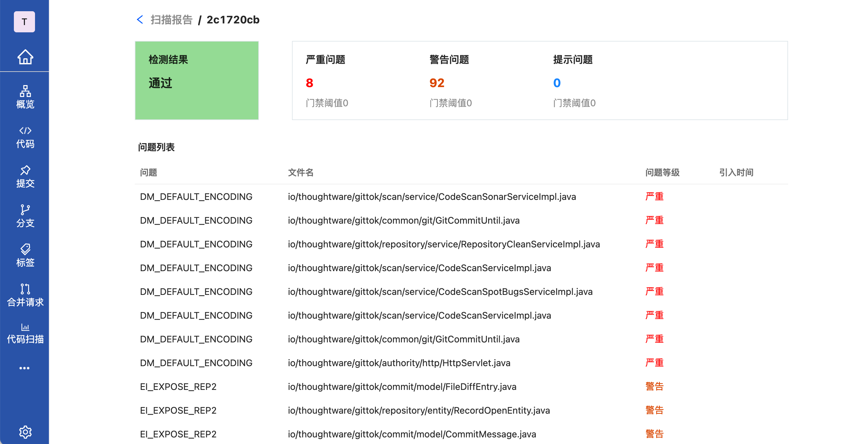Open 合并请求 merge requests
This screenshot has height=444, width=868.
pos(25,295)
